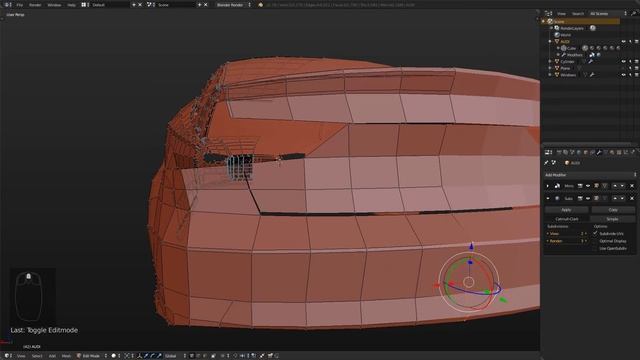Move the Subsurf modifier up
640x360 pixels.
point(615,198)
